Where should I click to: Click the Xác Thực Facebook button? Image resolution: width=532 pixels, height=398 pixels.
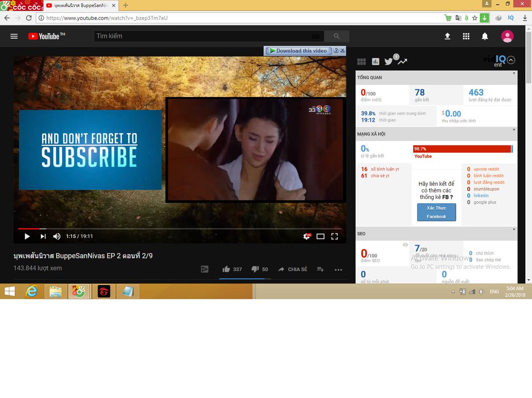(436, 212)
